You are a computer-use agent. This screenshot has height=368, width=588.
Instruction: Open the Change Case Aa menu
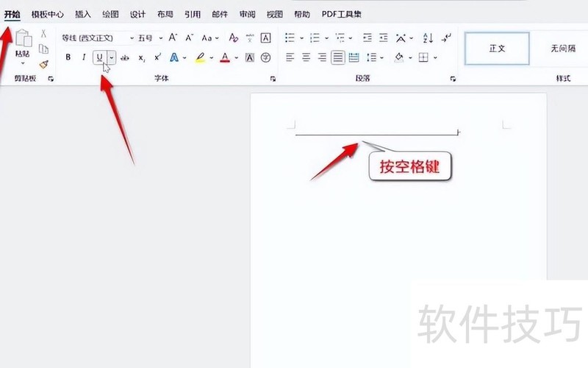point(209,38)
